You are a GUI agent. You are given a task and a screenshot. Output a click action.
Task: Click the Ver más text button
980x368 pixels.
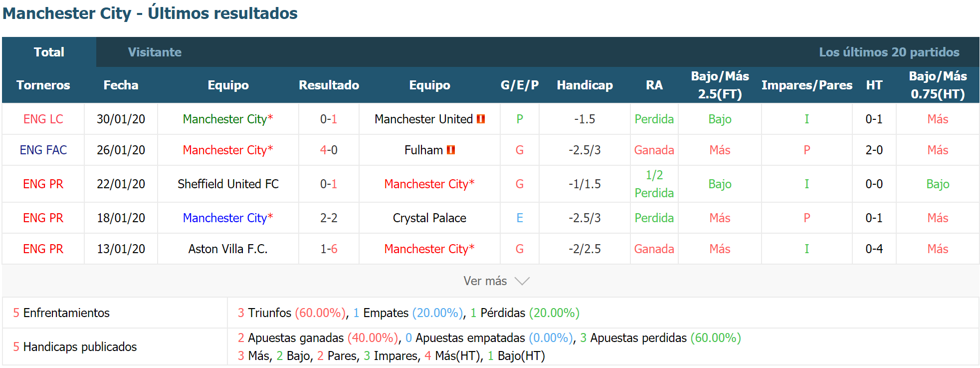485,282
